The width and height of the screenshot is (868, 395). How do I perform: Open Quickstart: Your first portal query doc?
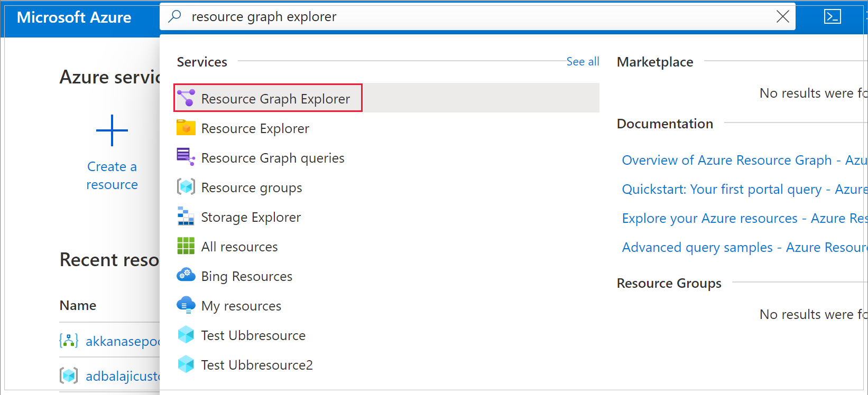744,189
